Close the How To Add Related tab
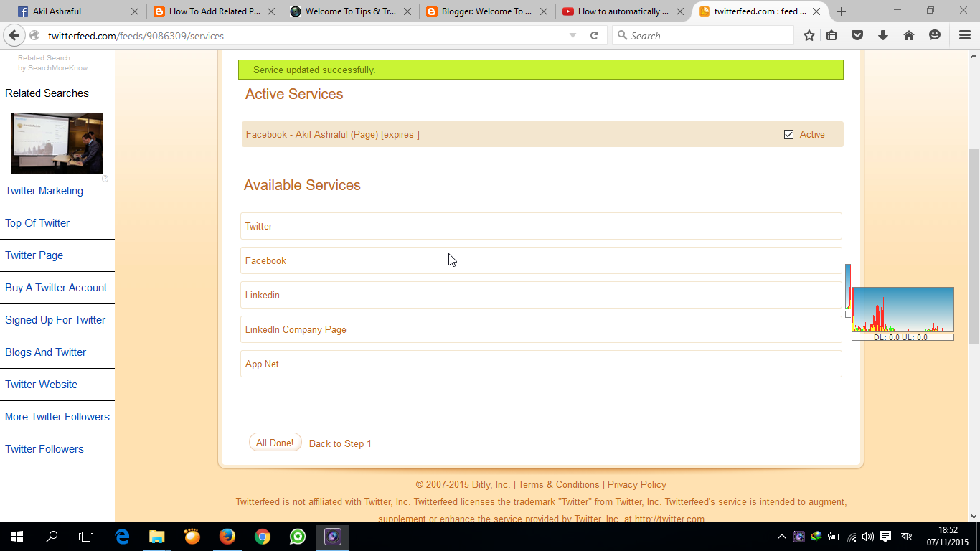The image size is (980, 551). 271,11
